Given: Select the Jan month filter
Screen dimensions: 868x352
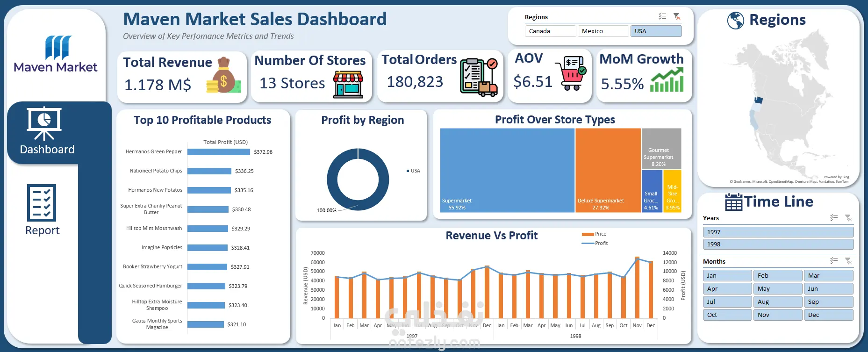Looking at the screenshot, I should [x=727, y=275].
